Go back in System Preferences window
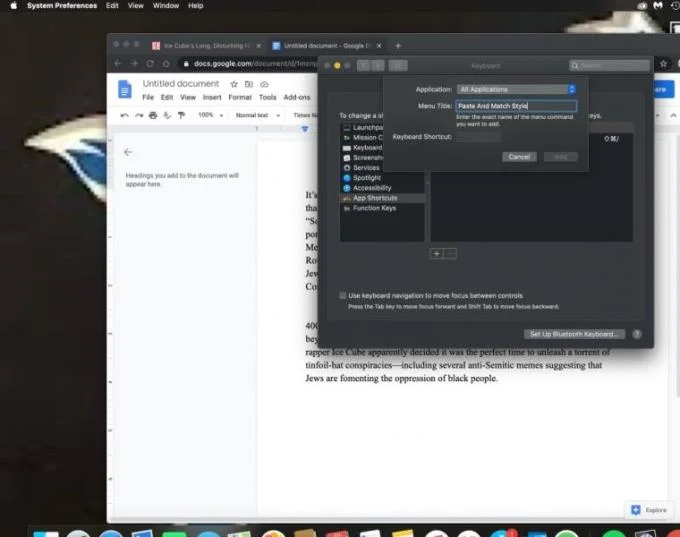Screen dimensions: 680x537 pyautogui.click(x=363, y=65)
